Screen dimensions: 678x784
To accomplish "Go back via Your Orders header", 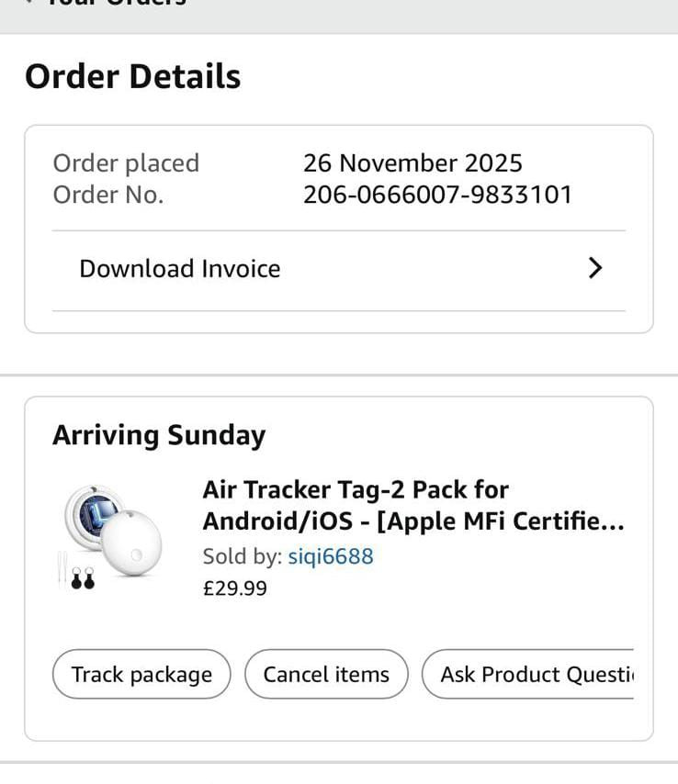I will 116,3.
